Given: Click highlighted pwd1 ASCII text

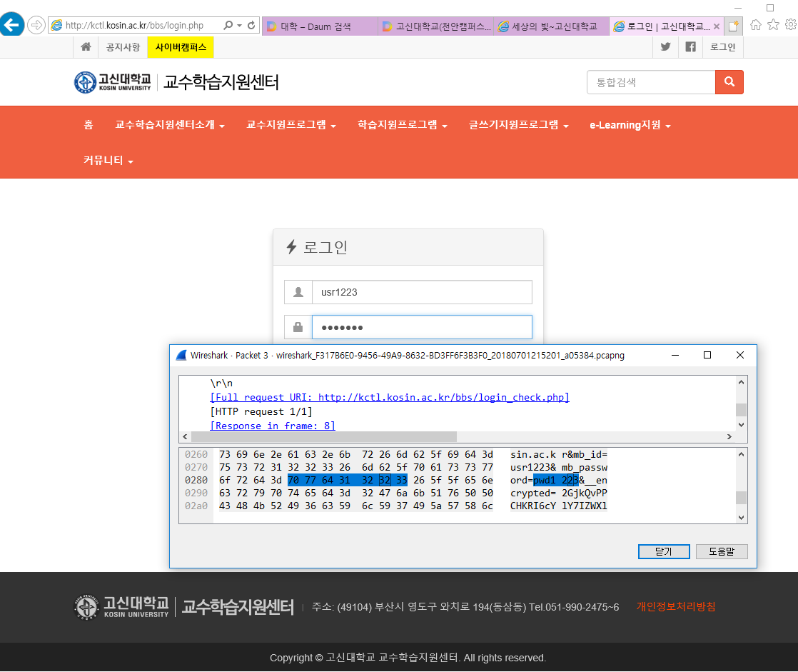Looking at the screenshot, I should coord(544,481).
